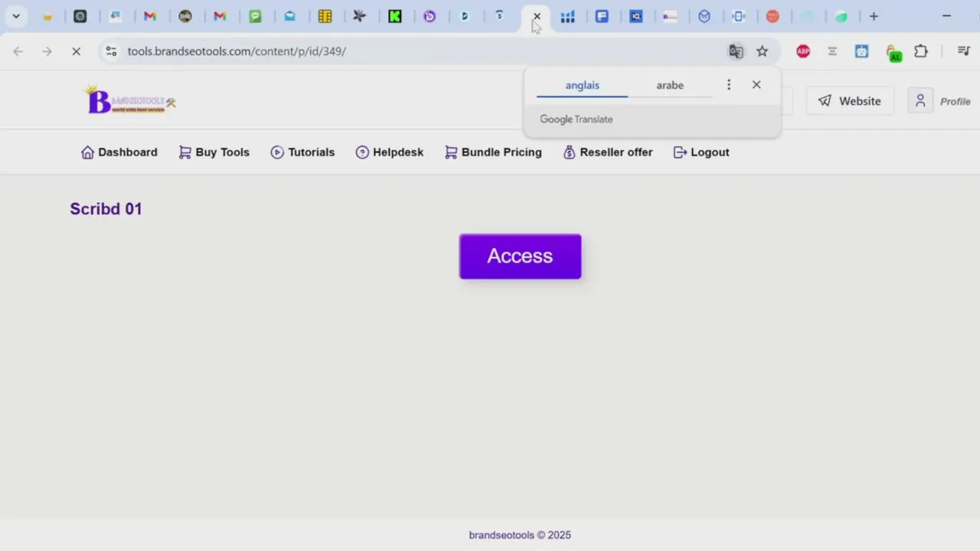The width and height of the screenshot is (980, 551).
Task: Open the Website button
Action: tap(850, 101)
